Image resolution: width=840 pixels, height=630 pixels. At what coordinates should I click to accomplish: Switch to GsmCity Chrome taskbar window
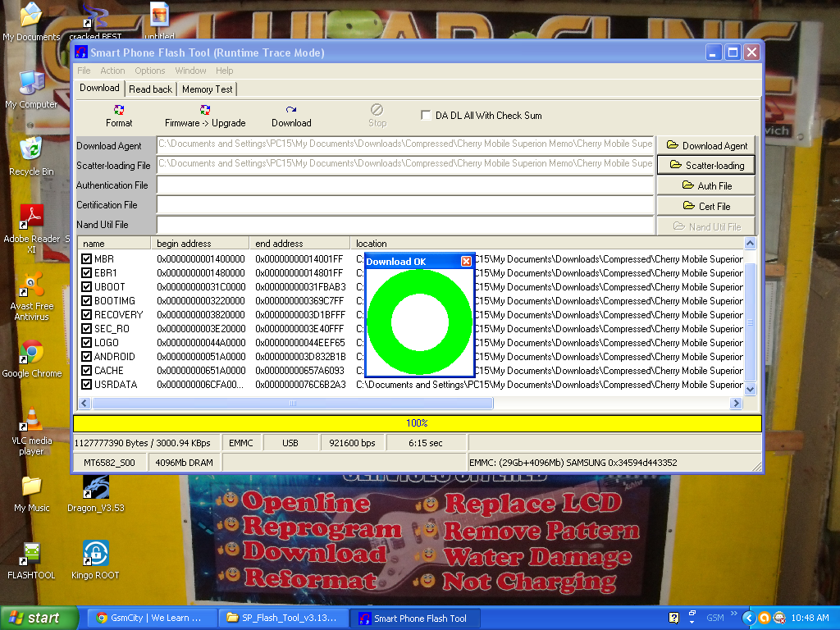click(x=152, y=618)
